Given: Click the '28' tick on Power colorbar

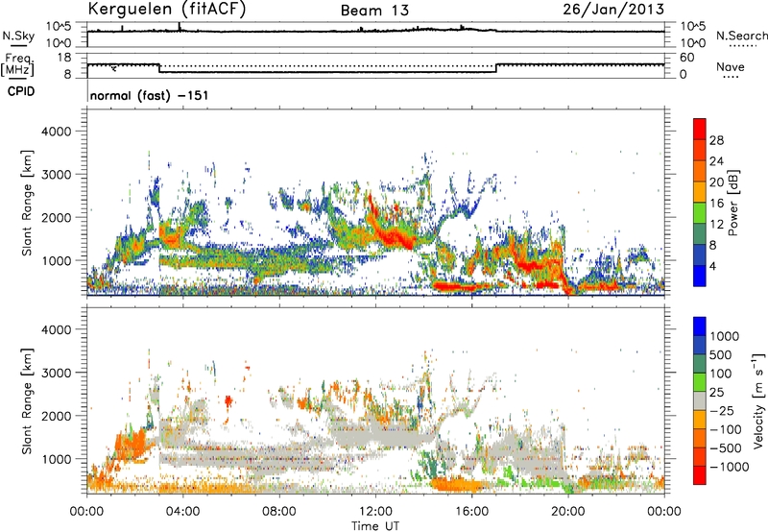Looking at the screenshot, I should [716, 140].
